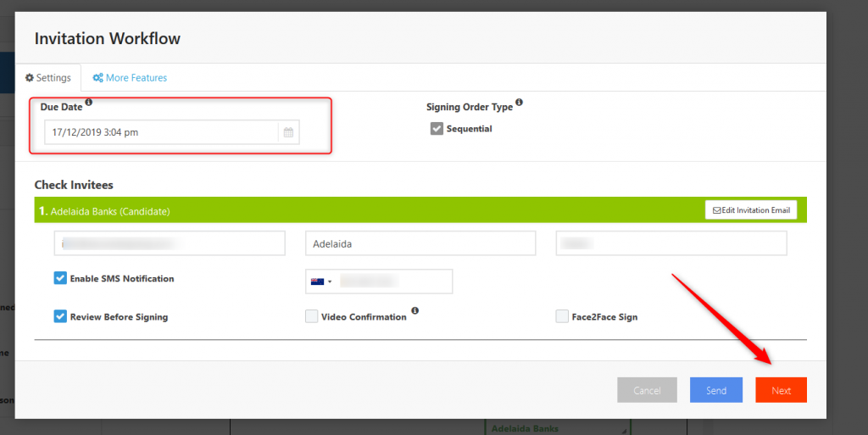Click the Due Date text field
This screenshot has height=435, width=868.
pos(161,132)
